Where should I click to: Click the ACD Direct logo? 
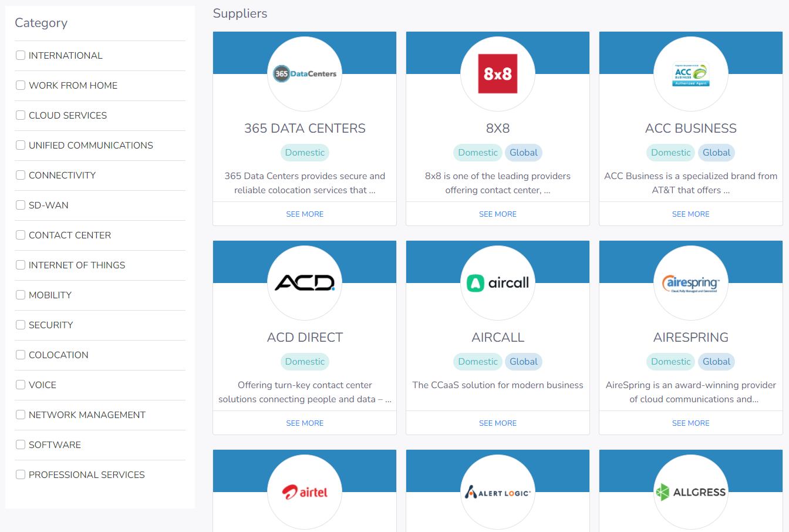tap(305, 282)
